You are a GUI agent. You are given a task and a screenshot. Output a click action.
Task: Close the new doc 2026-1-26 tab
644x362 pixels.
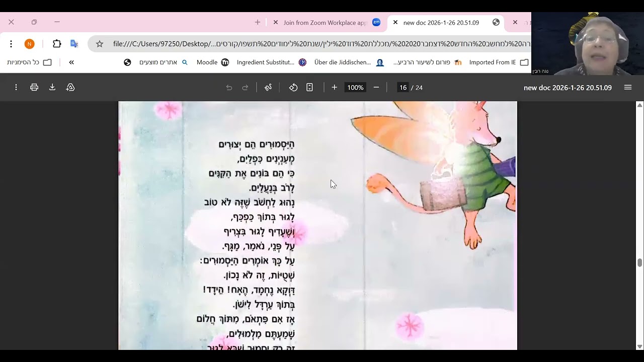(395, 22)
